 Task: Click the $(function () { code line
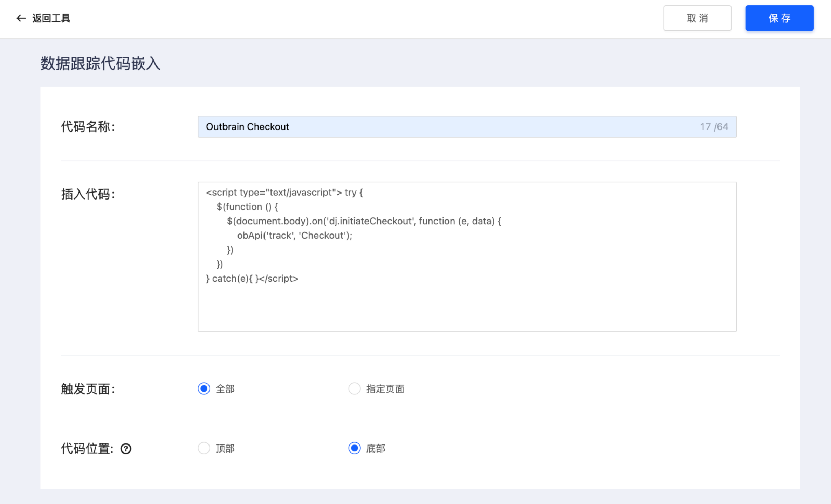click(x=247, y=207)
